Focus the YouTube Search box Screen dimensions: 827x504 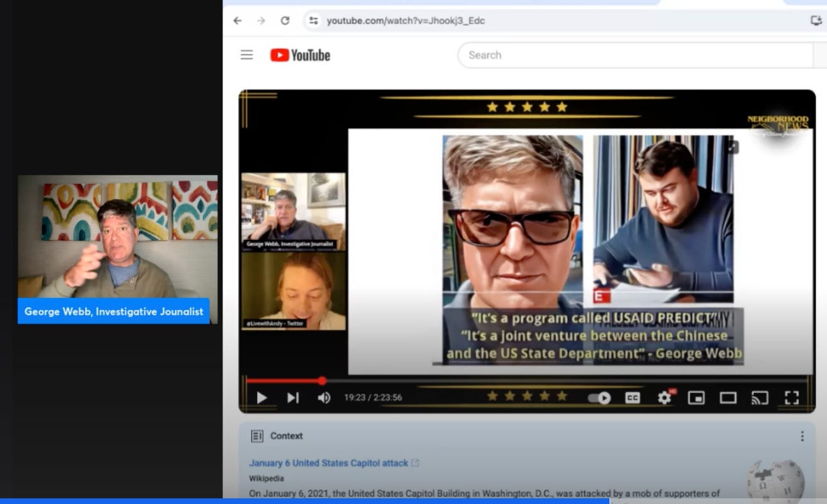click(635, 55)
